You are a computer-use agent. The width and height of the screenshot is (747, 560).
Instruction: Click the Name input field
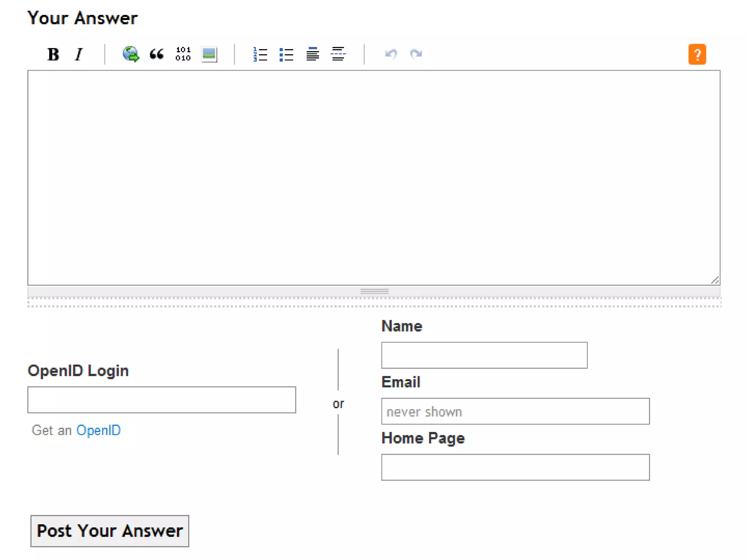point(484,355)
